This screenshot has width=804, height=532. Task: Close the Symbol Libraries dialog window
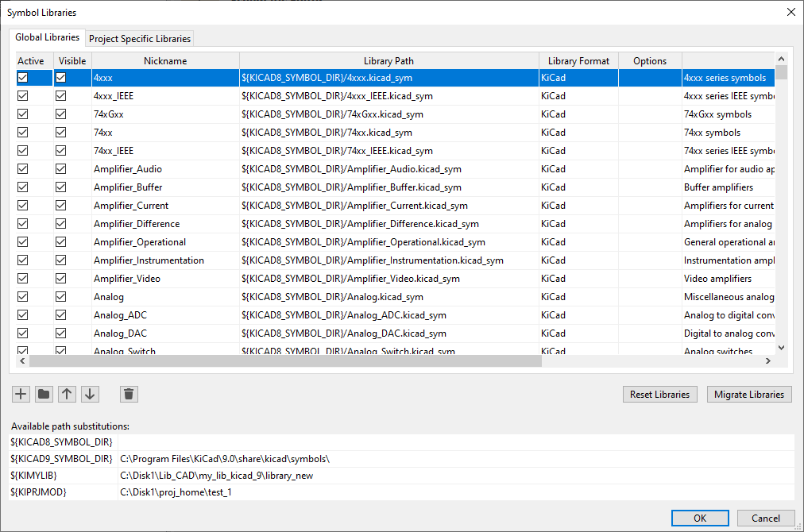[790, 12]
